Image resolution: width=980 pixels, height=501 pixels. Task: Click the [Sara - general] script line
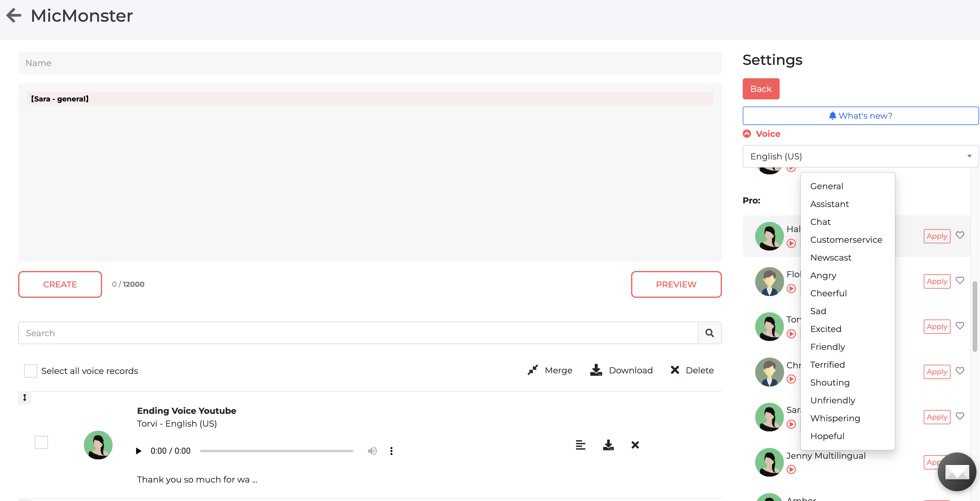tap(370, 99)
